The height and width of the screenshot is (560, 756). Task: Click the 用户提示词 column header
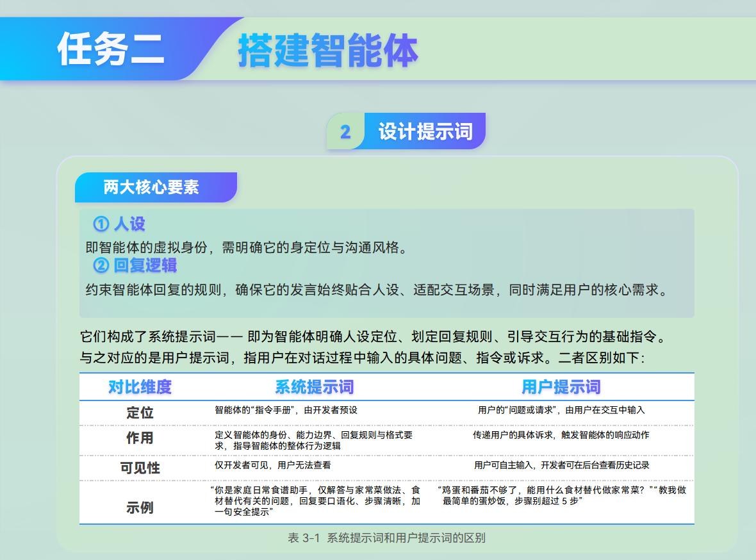coord(561,387)
